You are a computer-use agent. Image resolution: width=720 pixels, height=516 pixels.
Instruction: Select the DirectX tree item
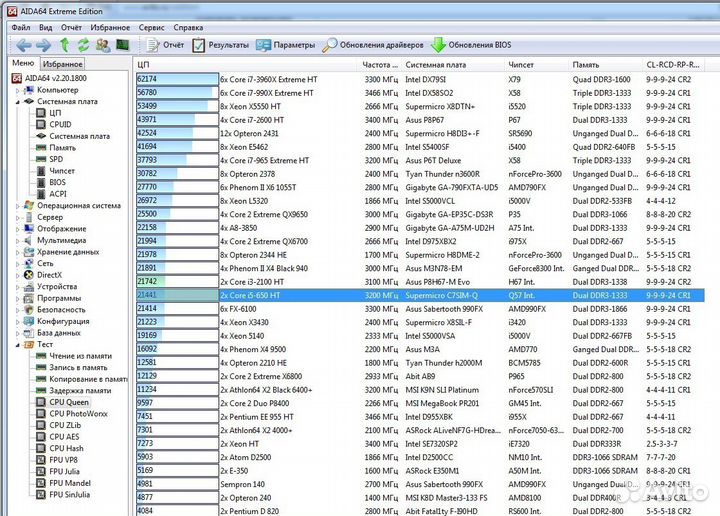(x=43, y=275)
